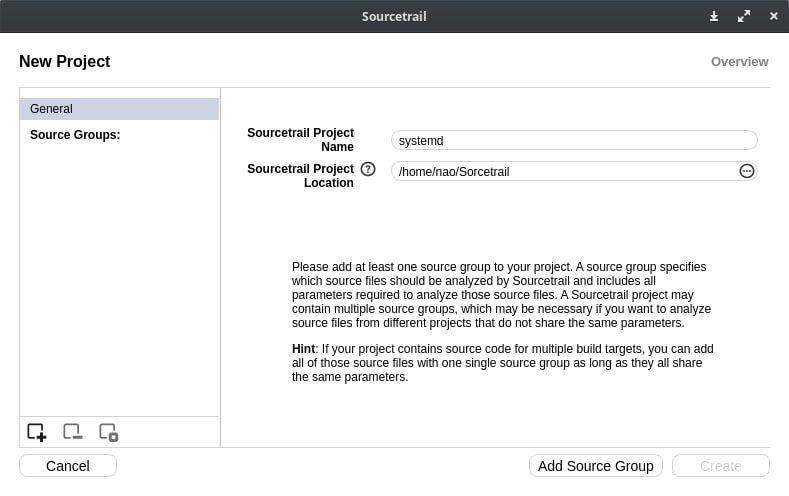Click the Source Groups heading in sidebar
The width and height of the screenshot is (789, 496).
[x=75, y=135]
